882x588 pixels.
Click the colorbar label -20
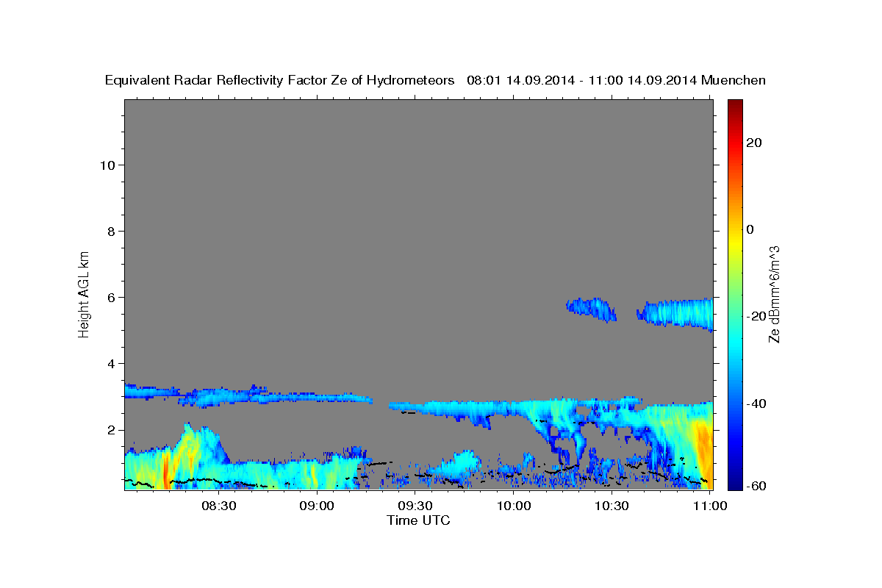pos(756,316)
